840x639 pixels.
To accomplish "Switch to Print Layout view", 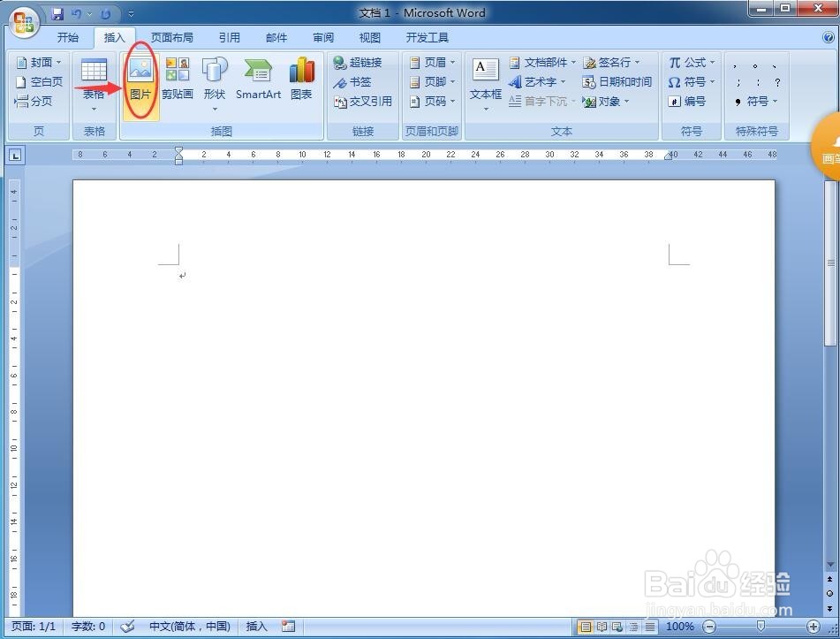I will [586, 626].
